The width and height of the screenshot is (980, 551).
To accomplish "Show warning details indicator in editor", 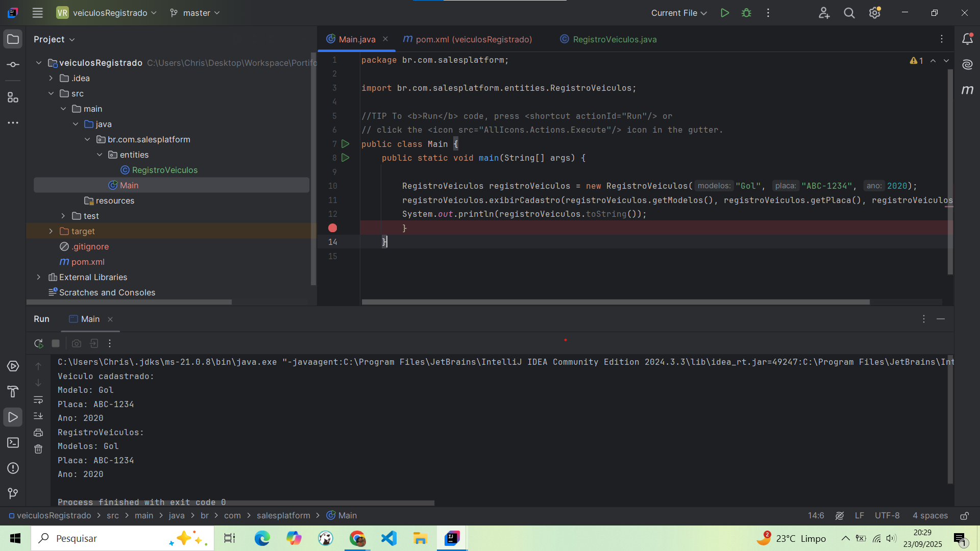I will click(x=916, y=61).
